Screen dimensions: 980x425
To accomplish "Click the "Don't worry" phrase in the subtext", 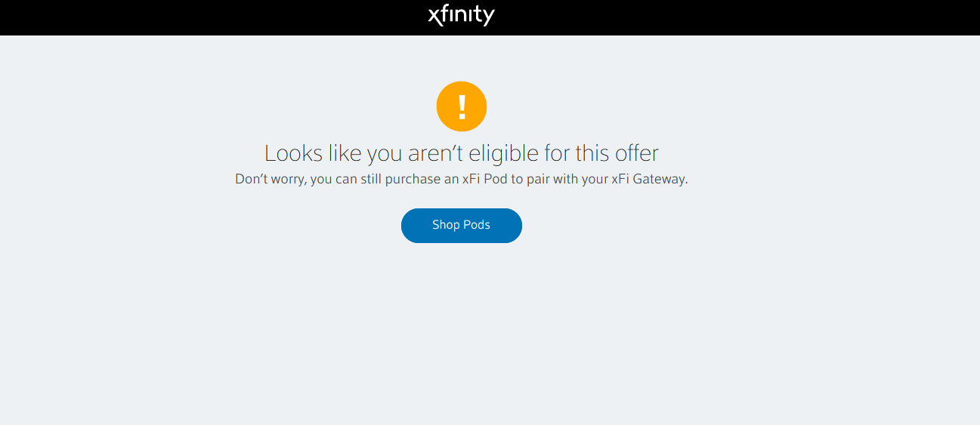I will coord(270,180).
